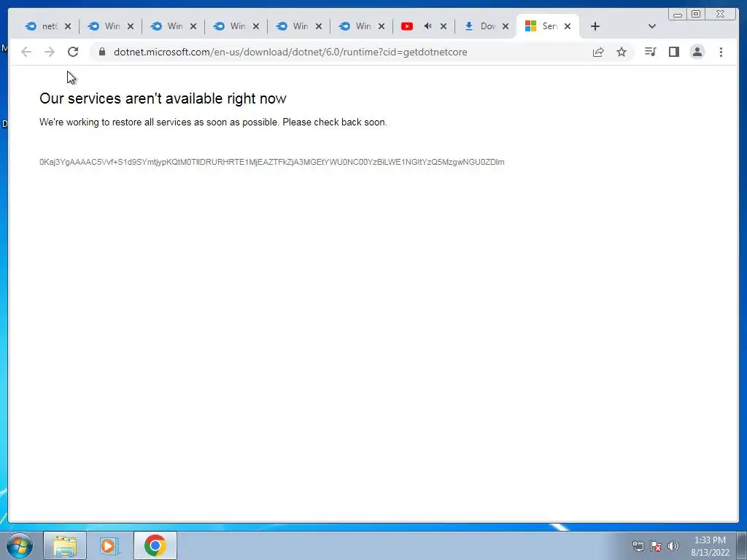View site information via the lock icon
The image size is (747, 560).
[x=102, y=52]
